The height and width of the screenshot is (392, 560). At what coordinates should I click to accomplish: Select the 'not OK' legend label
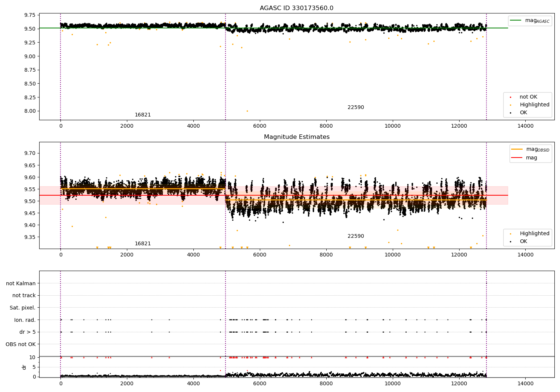coord(528,97)
